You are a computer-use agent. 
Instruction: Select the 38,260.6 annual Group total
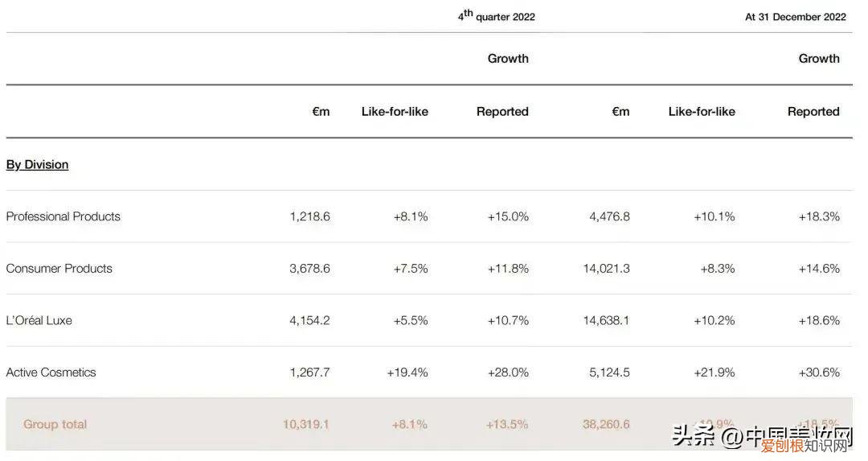(x=606, y=424)
